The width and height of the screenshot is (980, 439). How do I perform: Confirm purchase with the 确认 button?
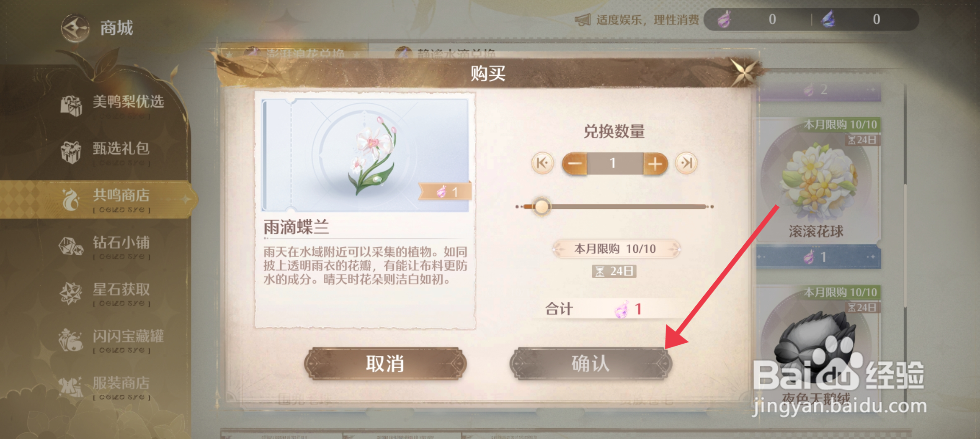[x=591, y=363]
